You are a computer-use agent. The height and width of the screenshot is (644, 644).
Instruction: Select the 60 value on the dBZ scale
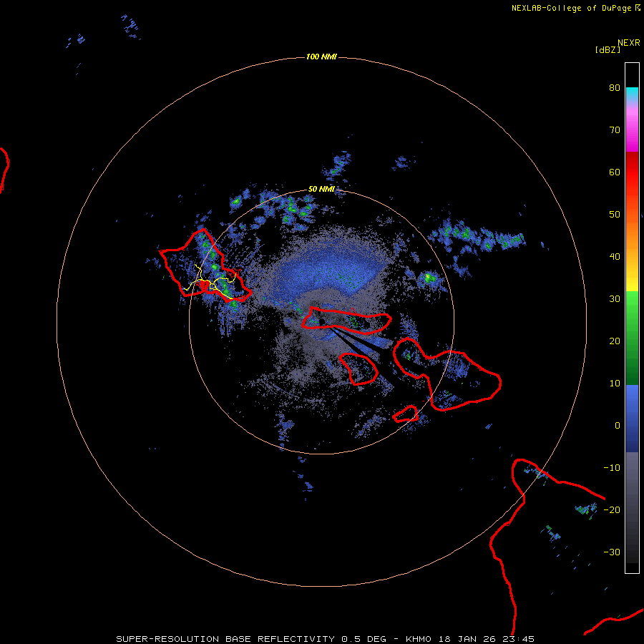click(x=615, y=172)
